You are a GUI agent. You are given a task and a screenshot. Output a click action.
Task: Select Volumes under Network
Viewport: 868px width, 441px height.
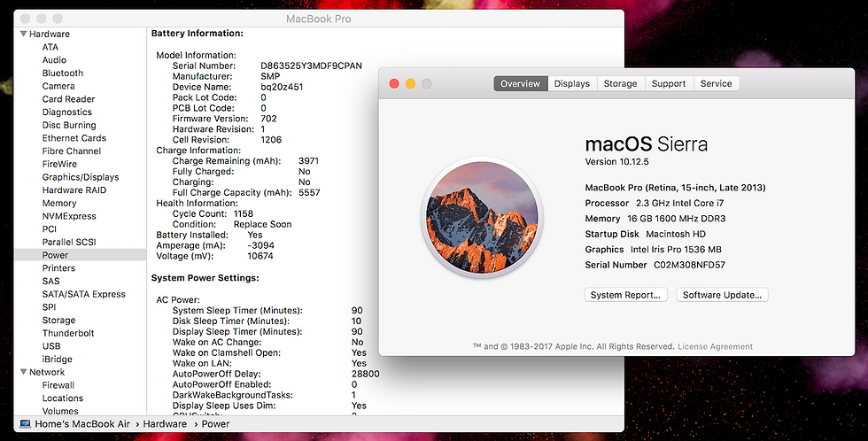tap(60, 411)
